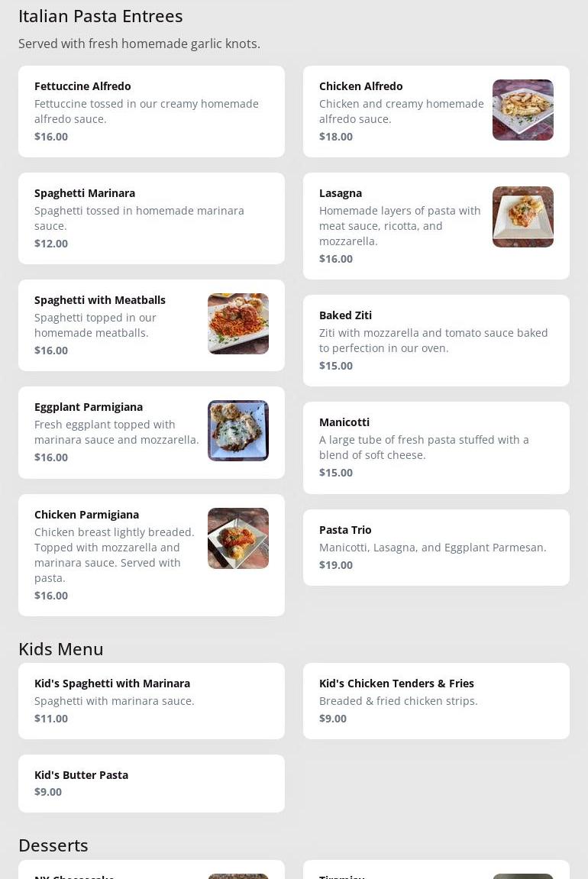Screen dimensions: 588x879
Task: Add the Pasta Trio entree
Action: pyautogui.click(x=436, y=548)
